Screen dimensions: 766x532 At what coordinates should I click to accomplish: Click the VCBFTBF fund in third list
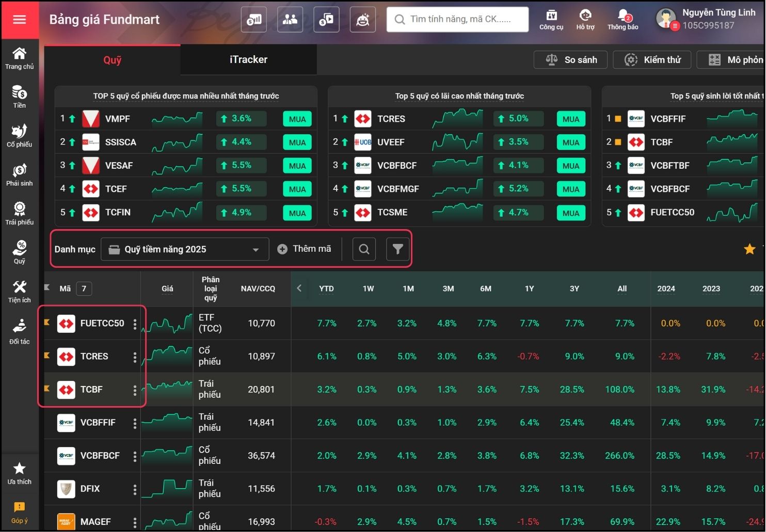tap(670, 166)
